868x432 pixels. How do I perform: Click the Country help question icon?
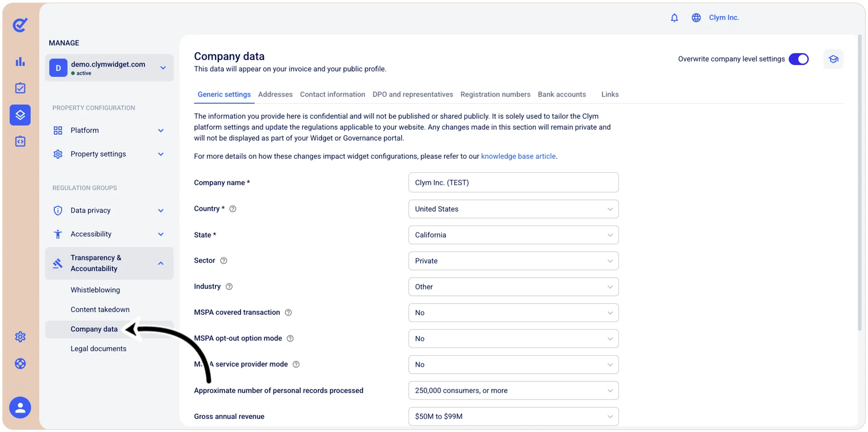(233, 209)
